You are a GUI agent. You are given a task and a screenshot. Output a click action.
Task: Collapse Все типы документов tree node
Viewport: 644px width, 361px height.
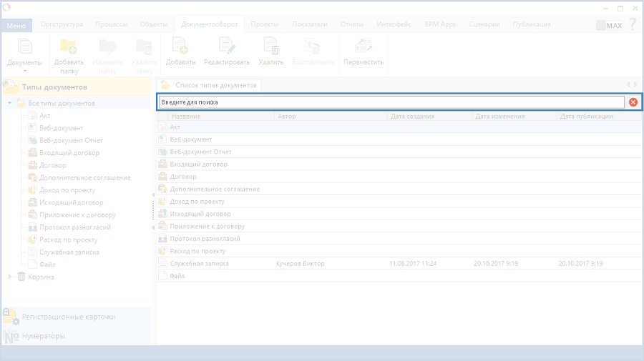10,104
